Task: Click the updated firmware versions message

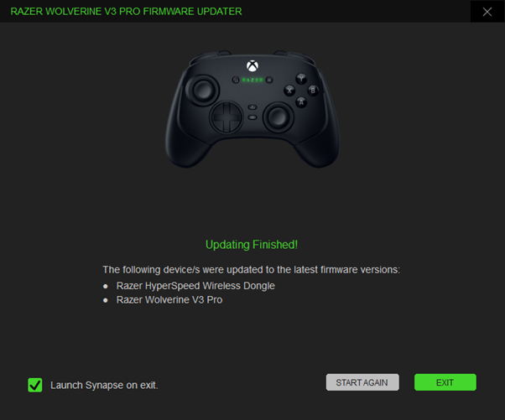Action: 251,269
